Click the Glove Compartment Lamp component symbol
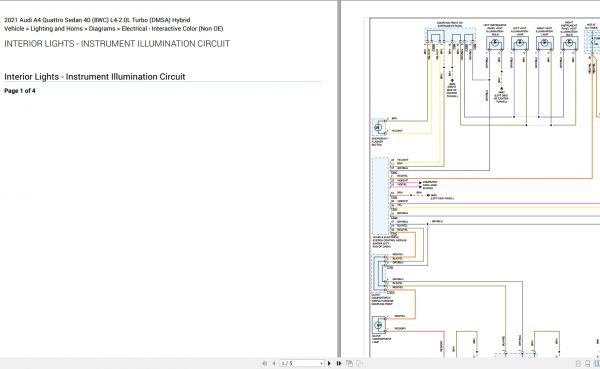600x369 pixels. tap(378, 325)
